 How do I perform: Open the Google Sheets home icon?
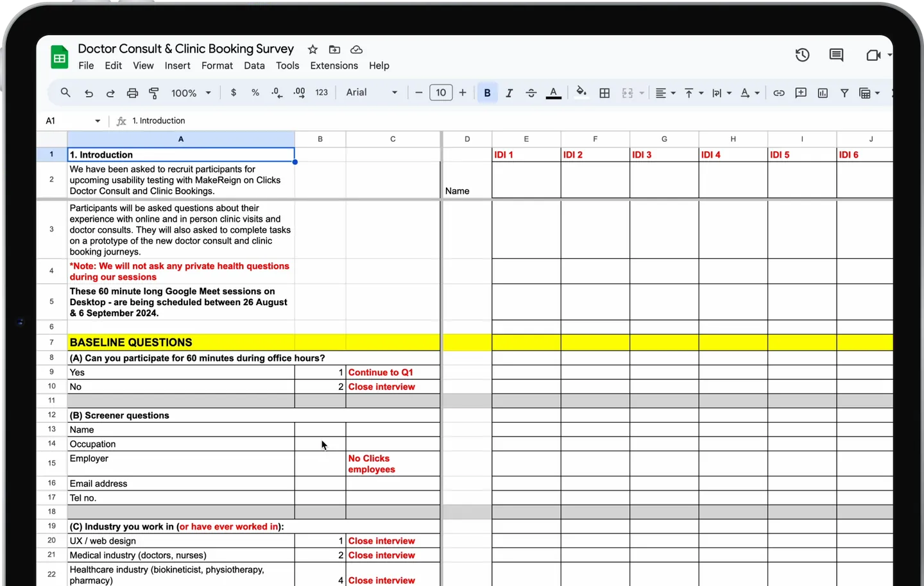[60, 57]
